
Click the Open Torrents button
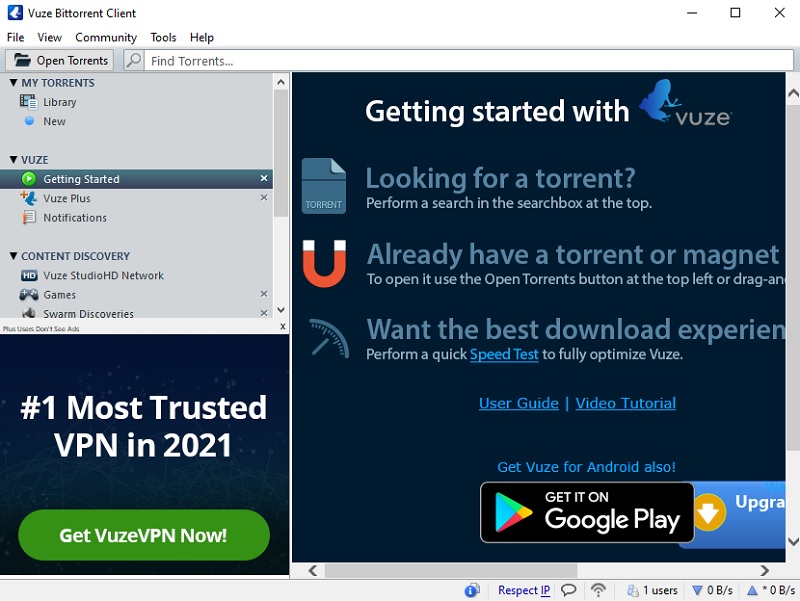click(x=62, y=61)
